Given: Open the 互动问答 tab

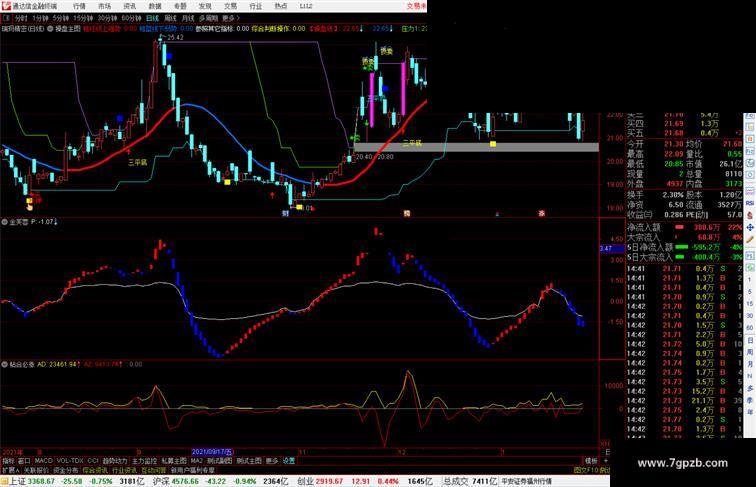Looking at the screenshot, I should pos(153,470).
